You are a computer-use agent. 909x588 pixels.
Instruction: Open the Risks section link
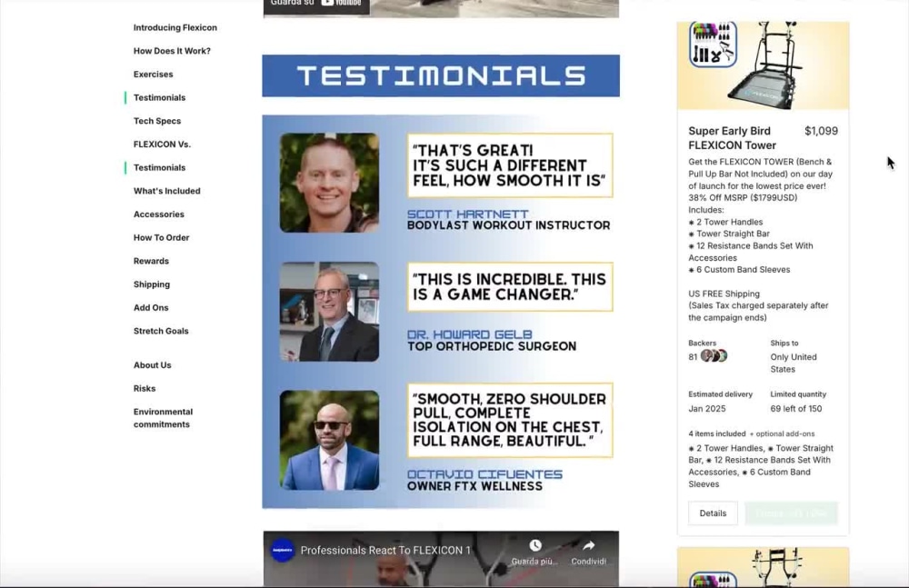[x=145, y=388]
